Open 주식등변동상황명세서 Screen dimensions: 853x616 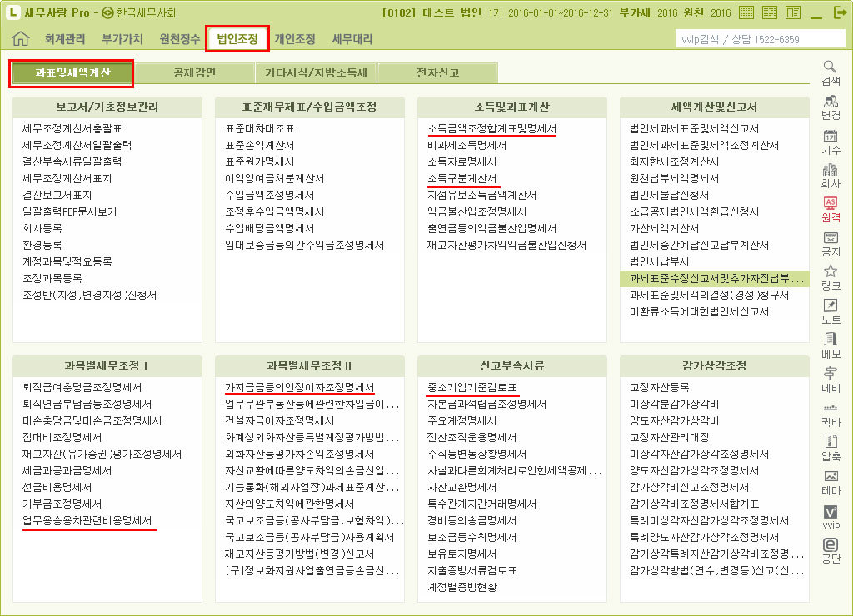tap(476, 454)
